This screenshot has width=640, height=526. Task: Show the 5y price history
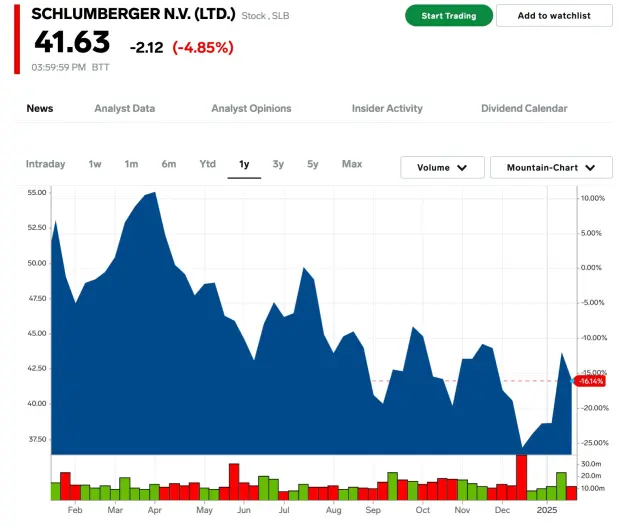(x=313, y=164)
